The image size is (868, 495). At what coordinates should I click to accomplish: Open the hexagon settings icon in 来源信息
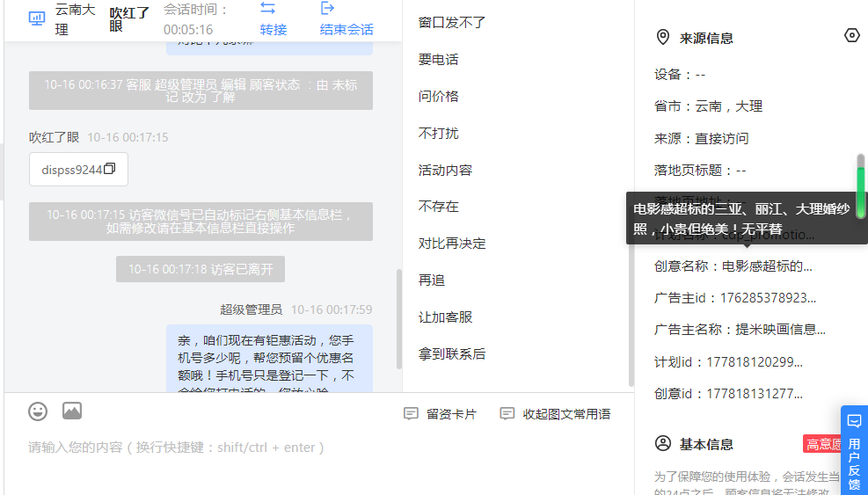[x=852, y=35]
